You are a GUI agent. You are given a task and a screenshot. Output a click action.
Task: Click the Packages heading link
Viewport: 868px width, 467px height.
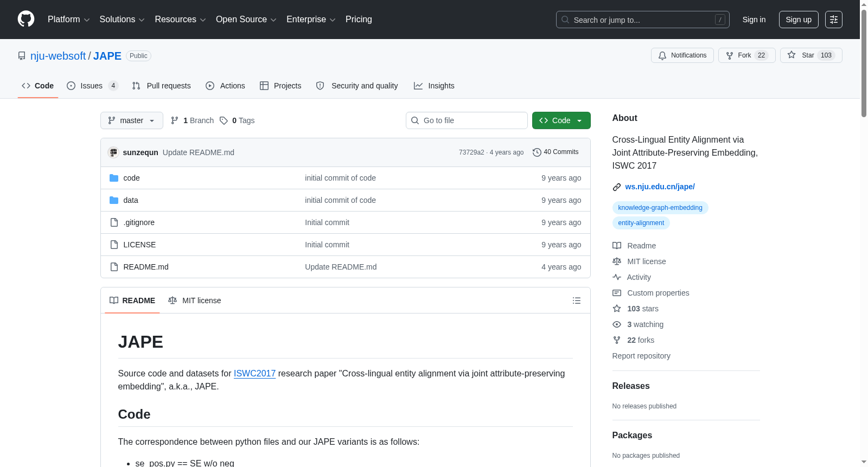coord(632,435)
